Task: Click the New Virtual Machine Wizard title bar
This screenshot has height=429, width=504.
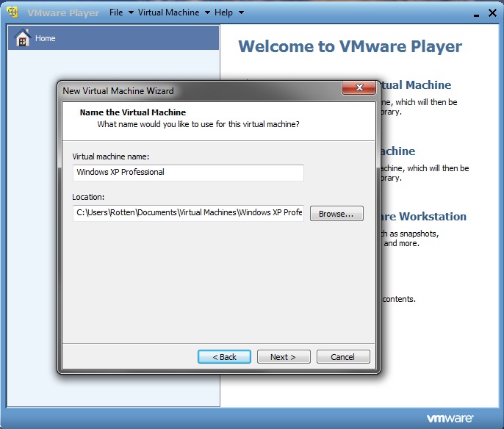Action: (x=199, y=91)
